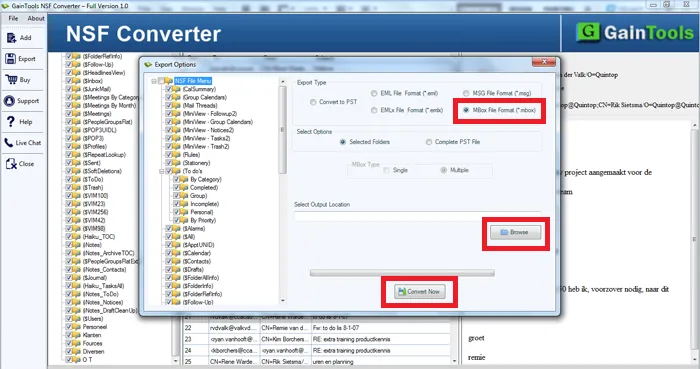Toggle checkbox for By Category) subfolder

[x=177, y=179]
